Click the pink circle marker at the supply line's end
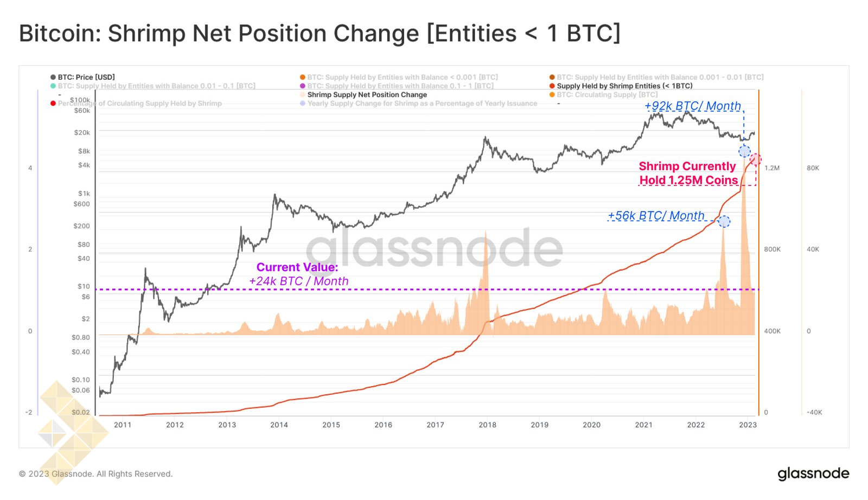The width and height of the screenshot is (868, 500). (x=756, y=159)
